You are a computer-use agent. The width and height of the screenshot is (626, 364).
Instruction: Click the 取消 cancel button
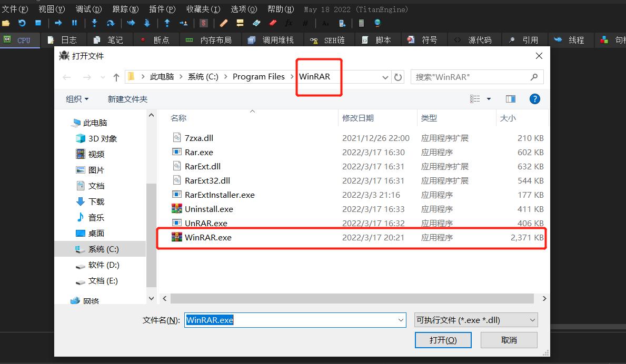(x=509, y=340)
